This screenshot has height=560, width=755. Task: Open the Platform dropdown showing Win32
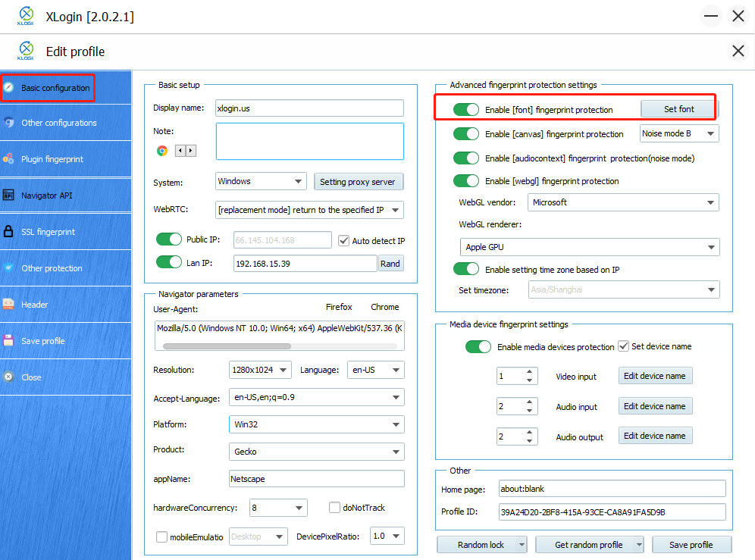pyautogui.click(x=316, y=424)
